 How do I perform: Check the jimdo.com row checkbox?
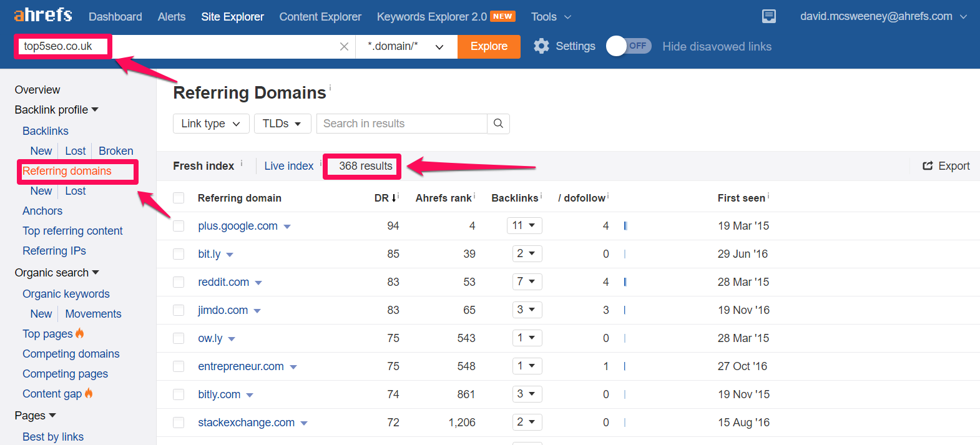point(179,310)
